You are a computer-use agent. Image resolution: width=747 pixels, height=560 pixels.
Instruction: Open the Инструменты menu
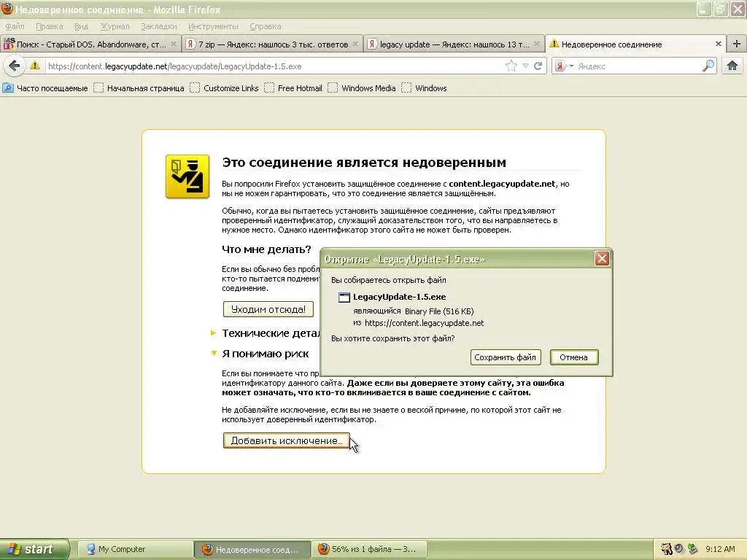pos(213,26)
